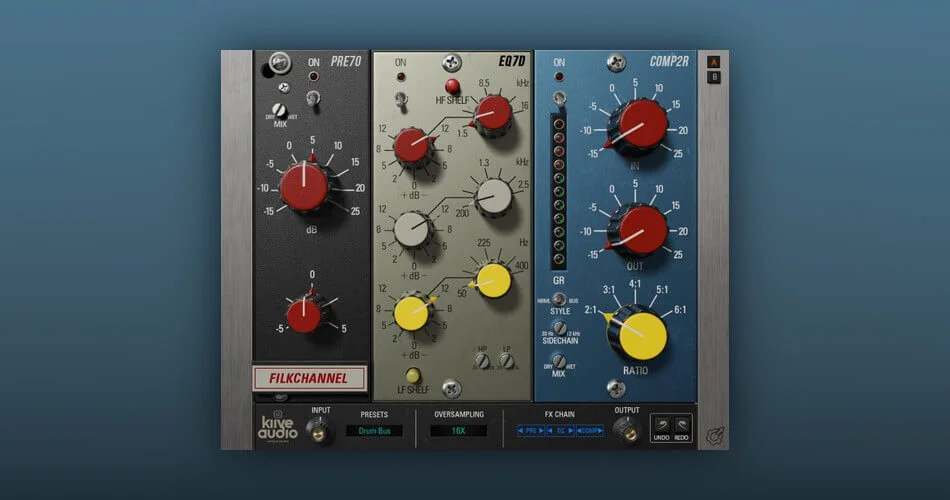This screenshot has height=500, width=950.
Task: Move COMP left in FX chain
Action: click(579, 431)
